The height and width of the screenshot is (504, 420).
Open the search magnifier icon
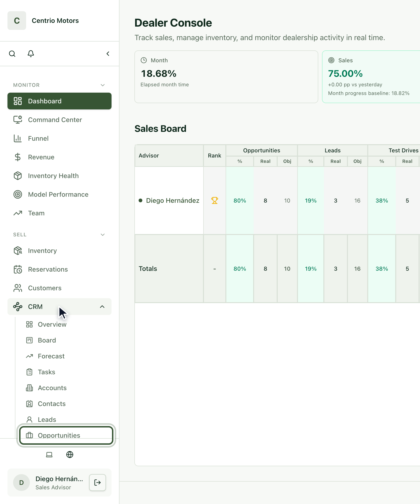coord(12,53)
